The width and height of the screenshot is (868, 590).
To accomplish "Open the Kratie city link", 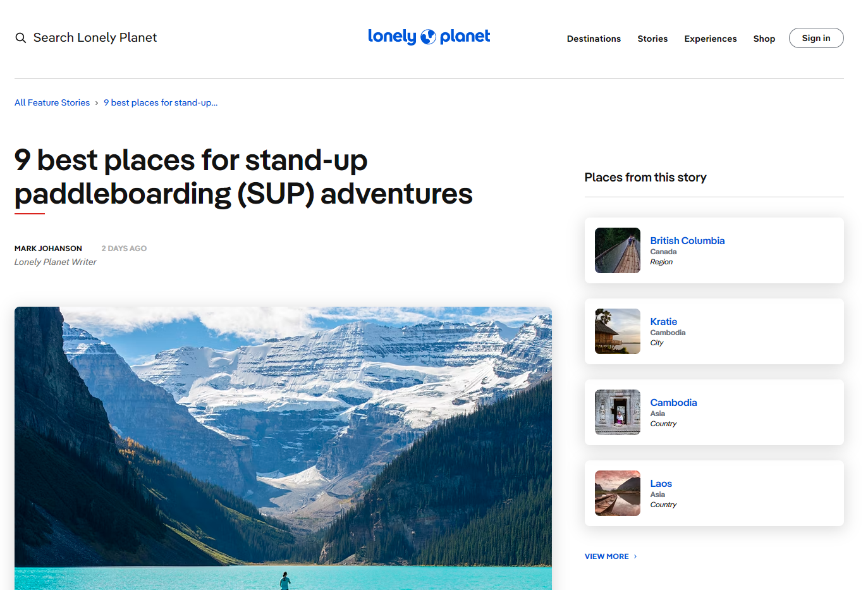I will (663, 321).
